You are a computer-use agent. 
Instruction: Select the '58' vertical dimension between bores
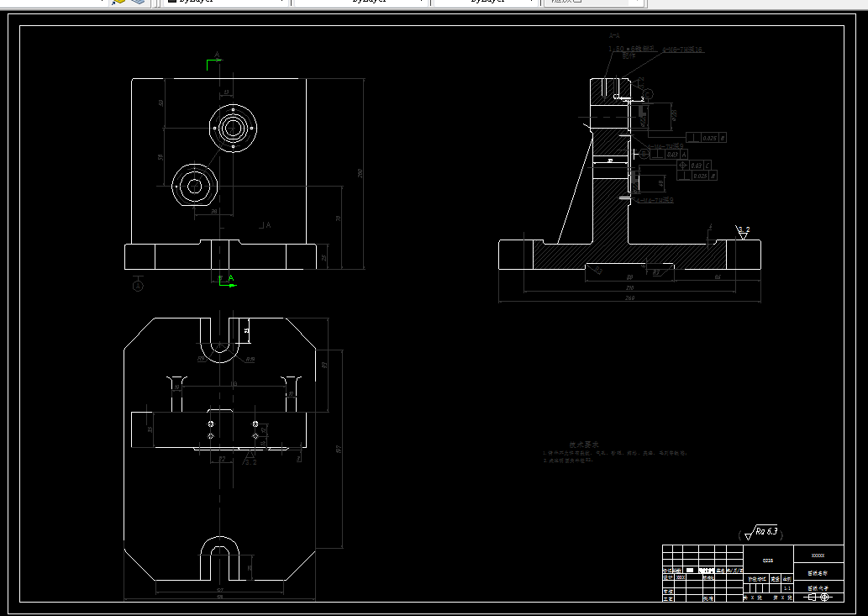click(161, 157)
